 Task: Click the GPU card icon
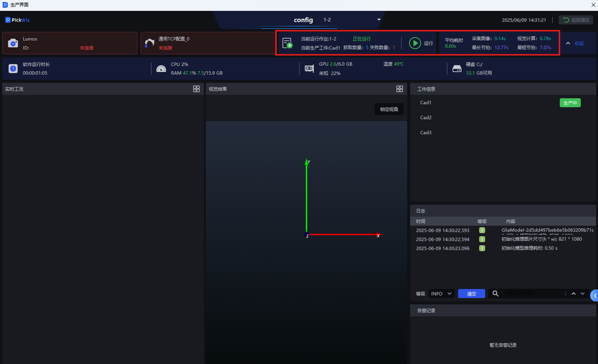[x=309, y=69]
